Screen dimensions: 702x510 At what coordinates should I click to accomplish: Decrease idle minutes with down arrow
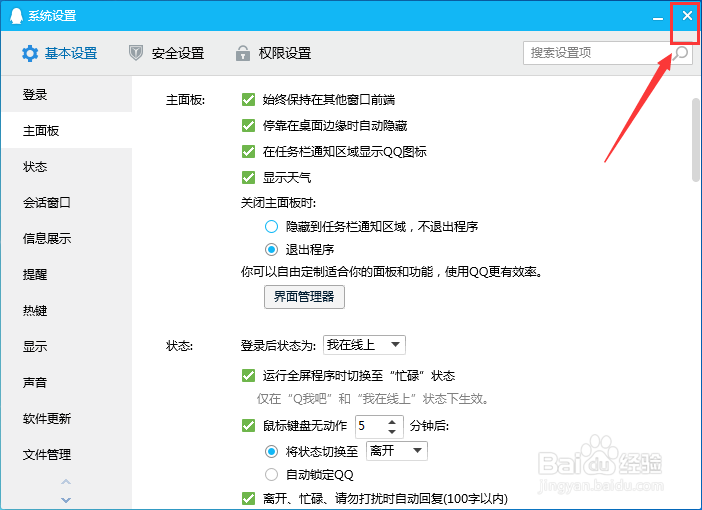[392, 432]
